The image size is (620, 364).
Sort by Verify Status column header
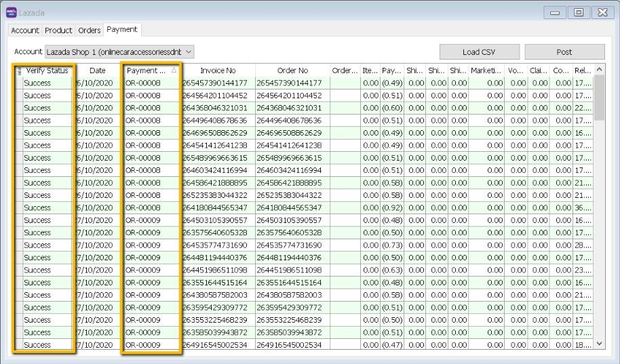(x=47, y=70)
